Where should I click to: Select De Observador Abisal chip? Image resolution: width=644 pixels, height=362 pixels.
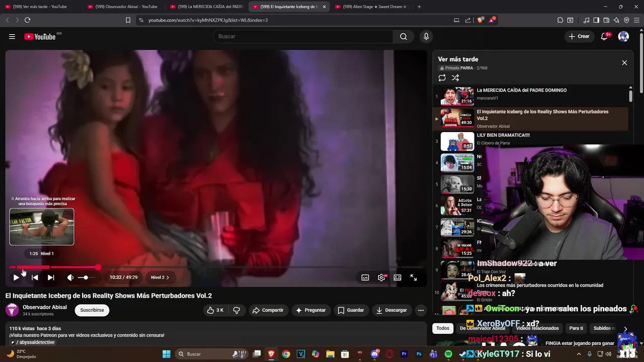point(482,328)
